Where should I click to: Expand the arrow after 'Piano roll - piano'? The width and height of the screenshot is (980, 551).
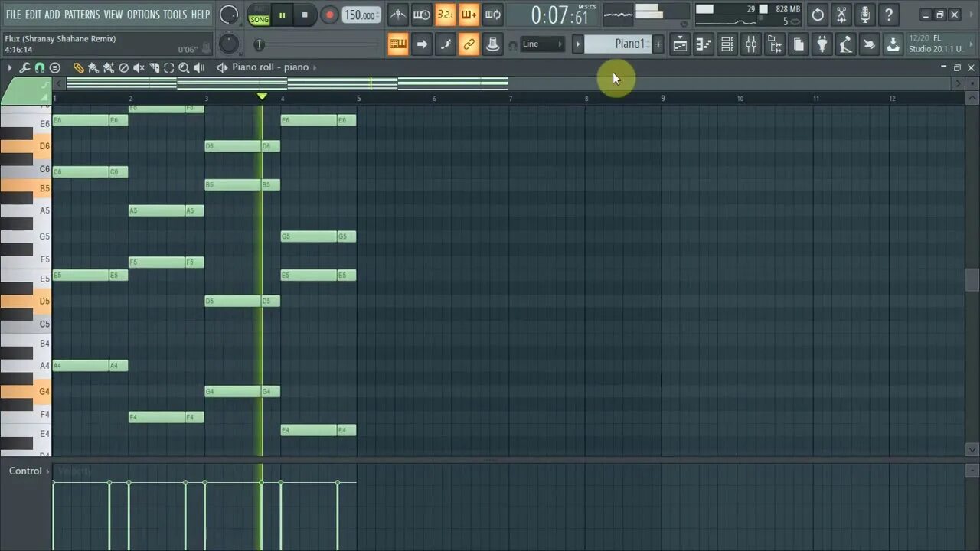315,67
